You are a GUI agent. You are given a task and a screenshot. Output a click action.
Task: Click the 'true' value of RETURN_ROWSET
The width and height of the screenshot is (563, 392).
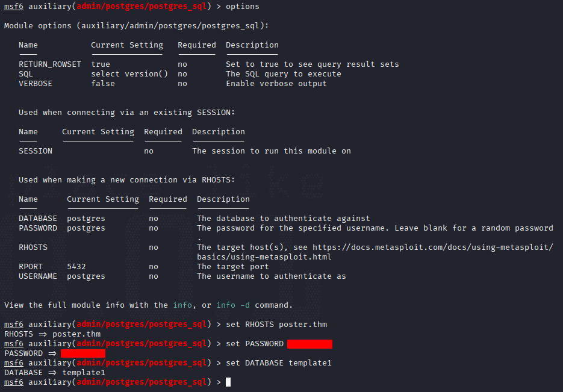pyautogui.click(x=101, y=64)
